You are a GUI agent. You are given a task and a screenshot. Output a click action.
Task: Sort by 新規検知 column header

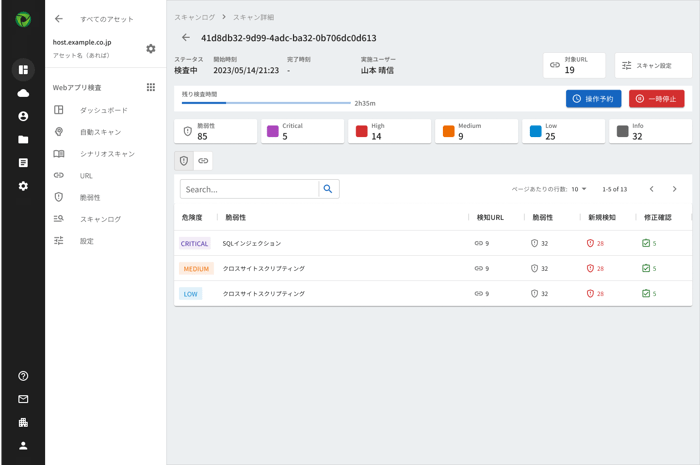(x=602, y=217)
